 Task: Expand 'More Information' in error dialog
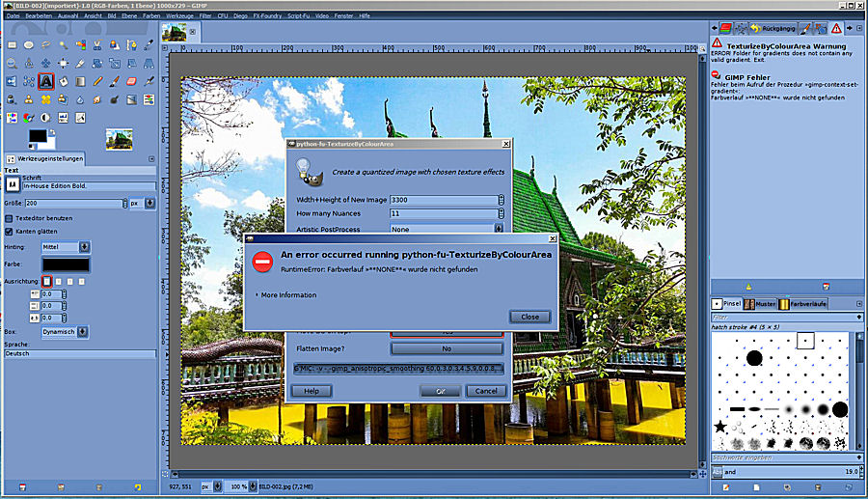(x=285, y=295)
